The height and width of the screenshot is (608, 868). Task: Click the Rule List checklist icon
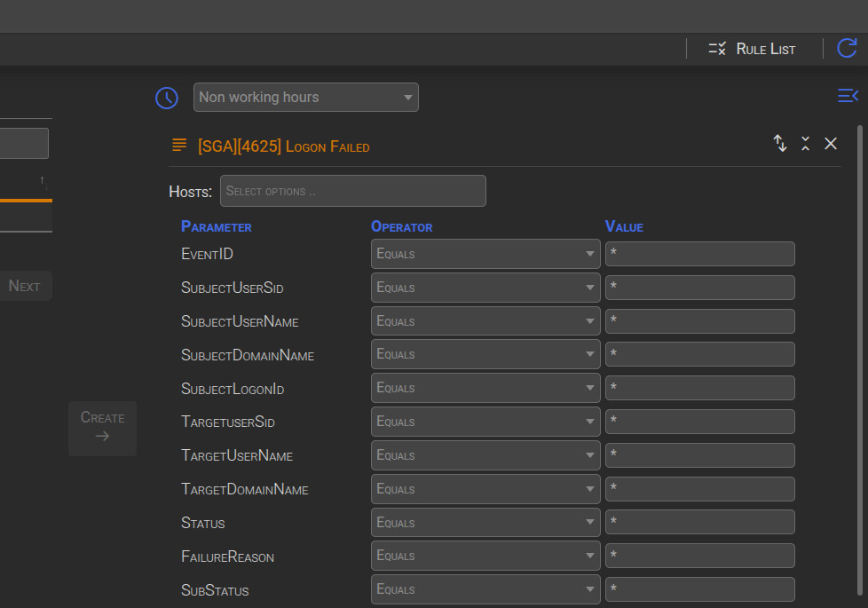[x=717, y=49]
